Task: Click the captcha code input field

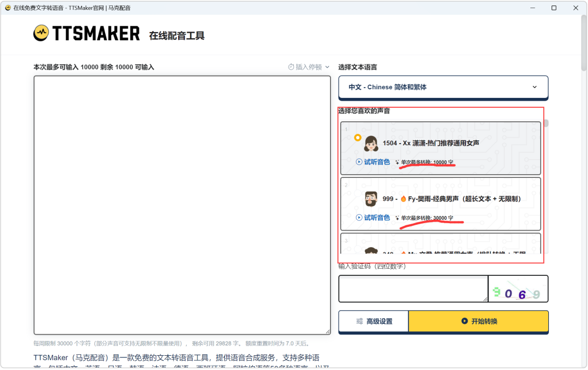Action: coord(413,288)
